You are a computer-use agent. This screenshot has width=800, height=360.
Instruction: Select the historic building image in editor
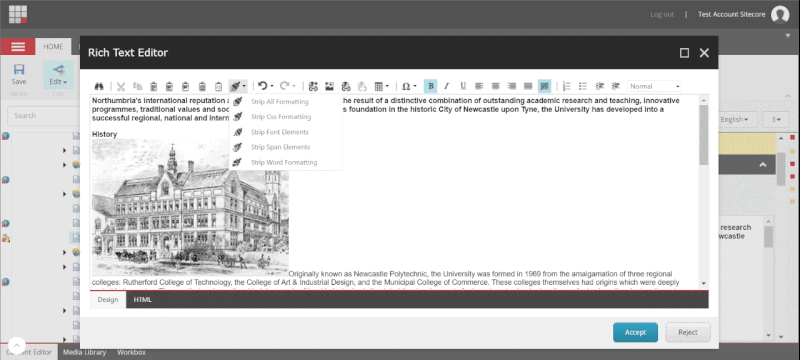pos(190,208)
